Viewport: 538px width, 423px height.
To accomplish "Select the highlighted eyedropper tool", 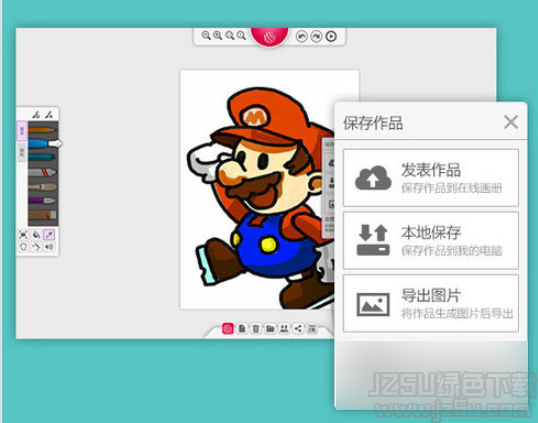I will tap(49, 235).
